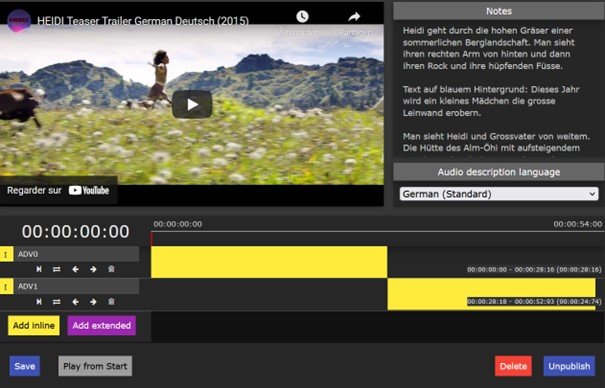Viewport: 605px width, 388px height.
Task: Nudge ADV1 clip right with arrow icon
Action: (93, 302)
